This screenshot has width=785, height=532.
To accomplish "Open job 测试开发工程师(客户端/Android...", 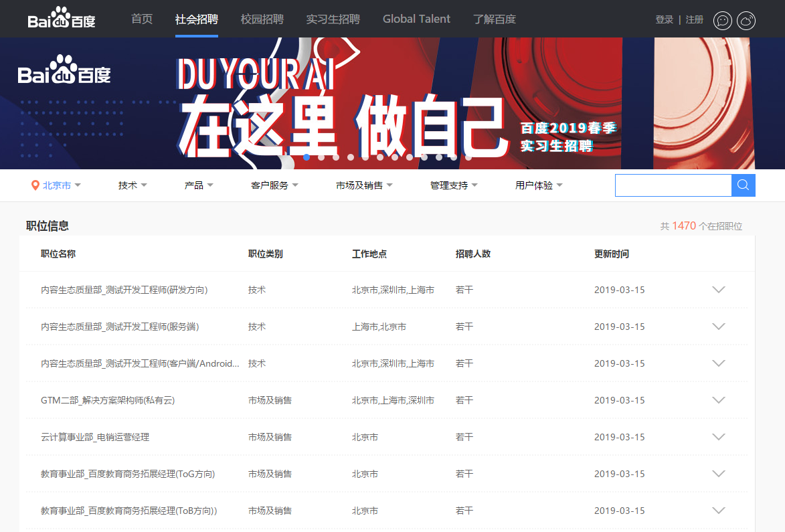I will [x=140, y=363].
